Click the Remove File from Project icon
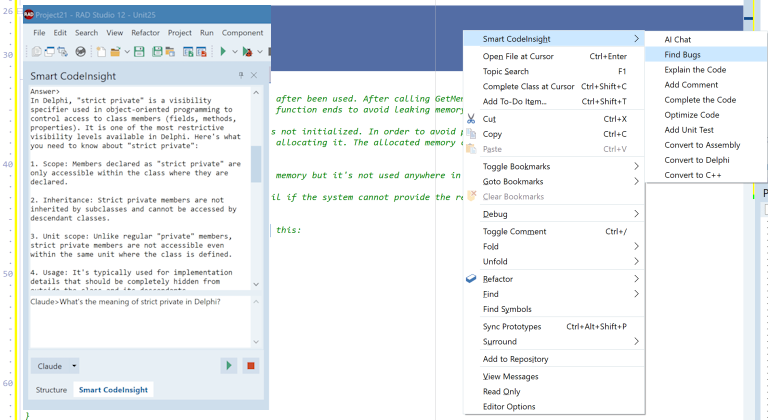Viewport: 768px width, 420px height. [201, 51]
